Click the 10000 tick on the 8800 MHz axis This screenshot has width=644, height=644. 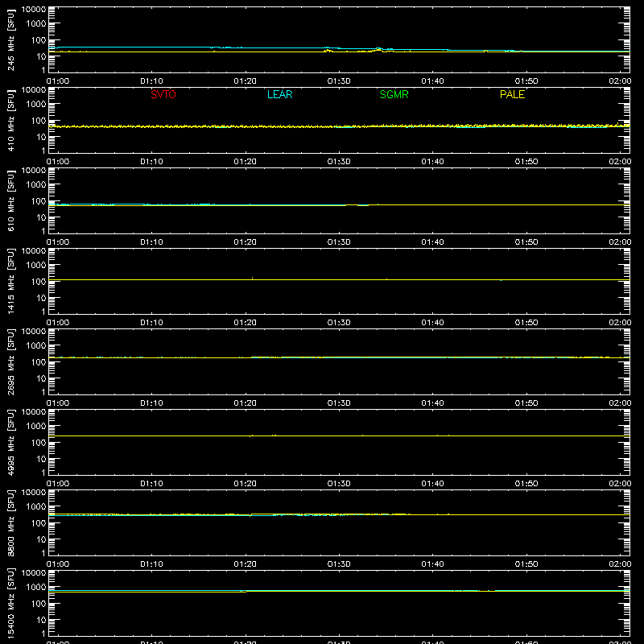(x=34, y=493)
